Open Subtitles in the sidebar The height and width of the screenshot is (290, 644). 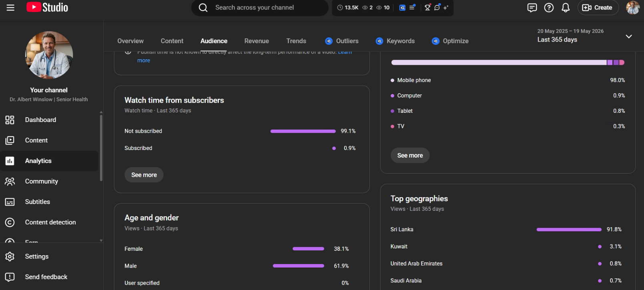point(49,202)
